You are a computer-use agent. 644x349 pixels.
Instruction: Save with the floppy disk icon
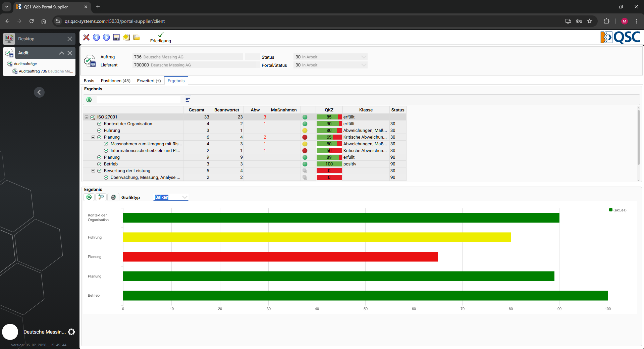click(x=116, y=37)
